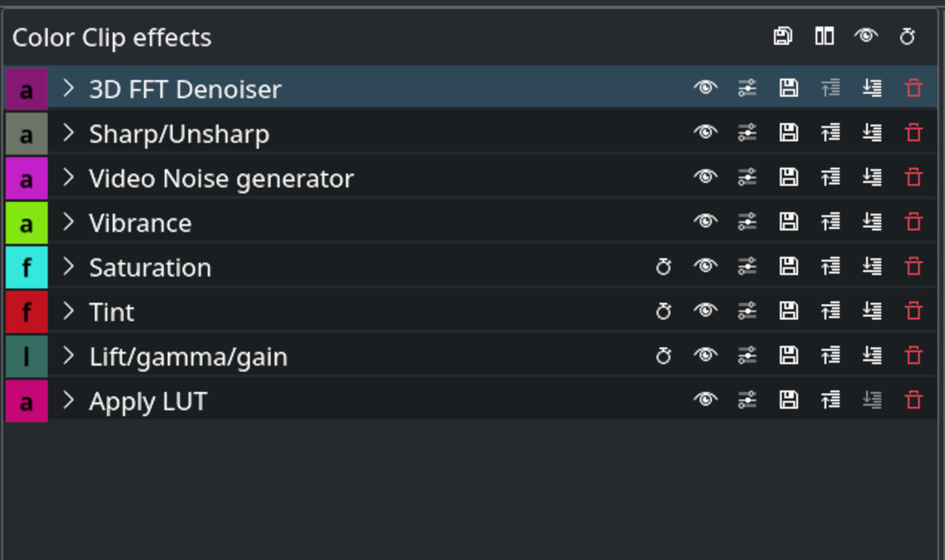The height and width of the screenshot is (560, 945).
Task: Delete the Apply LUT effect
Action: coord(913,400)
